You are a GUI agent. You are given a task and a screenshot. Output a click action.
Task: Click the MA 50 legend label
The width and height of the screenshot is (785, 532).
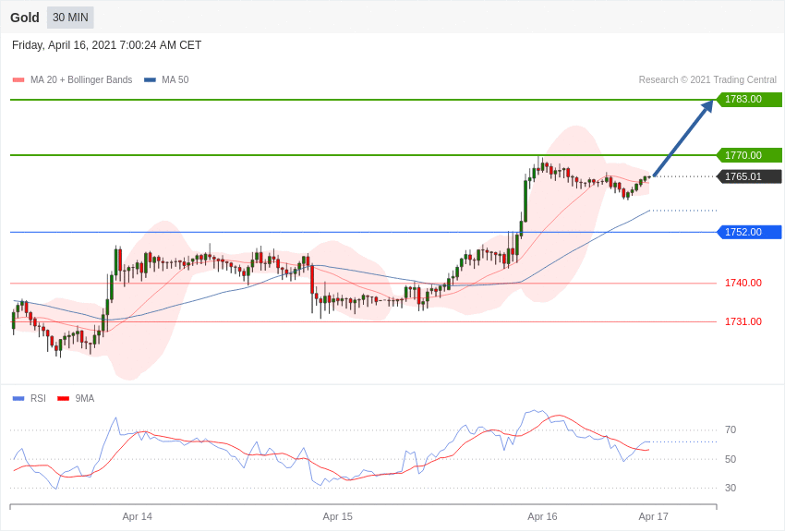tap(175, 80)
